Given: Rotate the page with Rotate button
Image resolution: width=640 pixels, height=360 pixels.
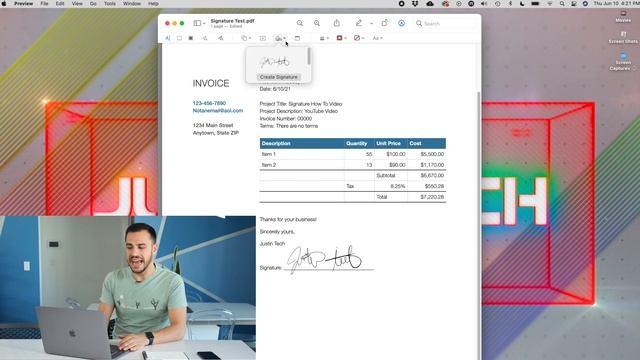Looking at the screenshot, I should tap(384, 23).
